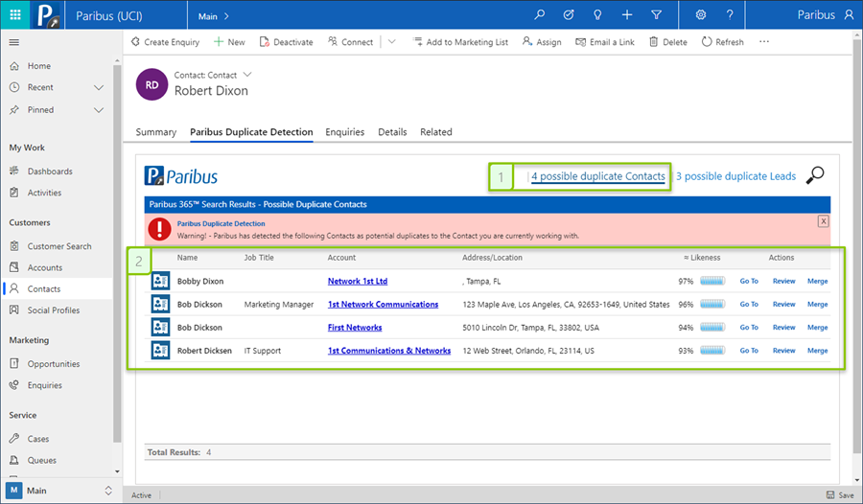Open the settings gear icon

click(x=701, y=15)
